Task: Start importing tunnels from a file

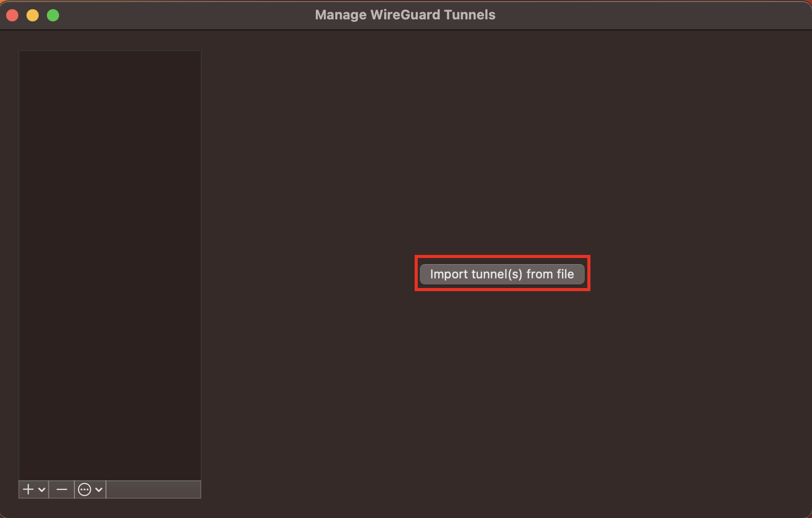Action: [x=502, y=274]
